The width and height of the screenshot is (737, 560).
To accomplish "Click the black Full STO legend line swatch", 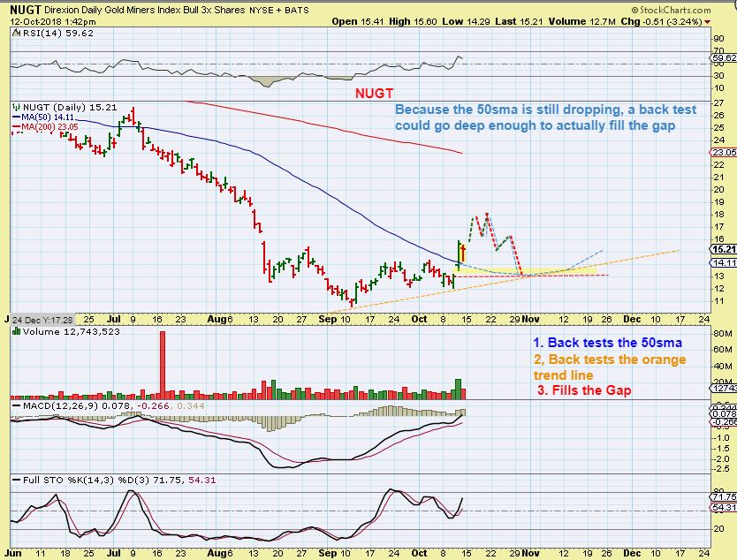I will [17, 481].
